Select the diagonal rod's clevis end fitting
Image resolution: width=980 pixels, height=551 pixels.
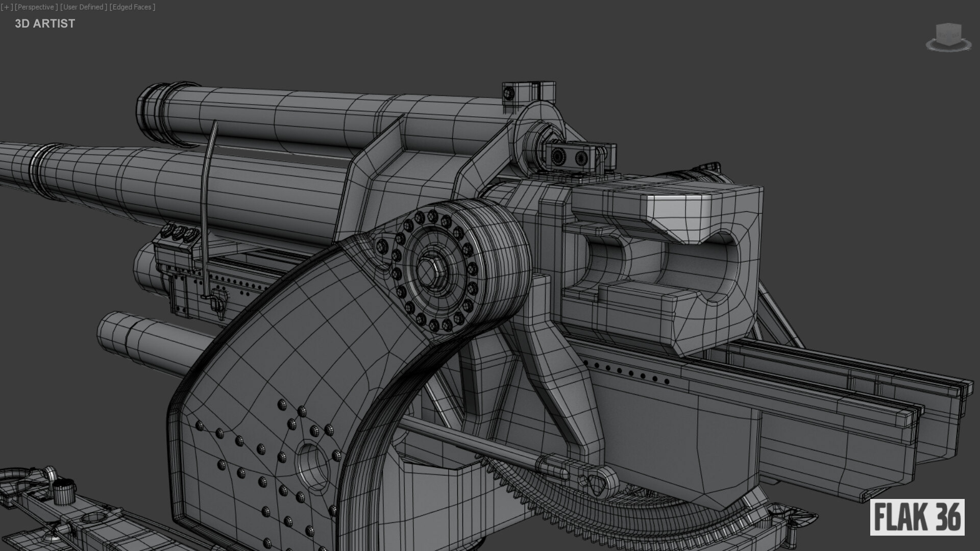coord(592,479)
